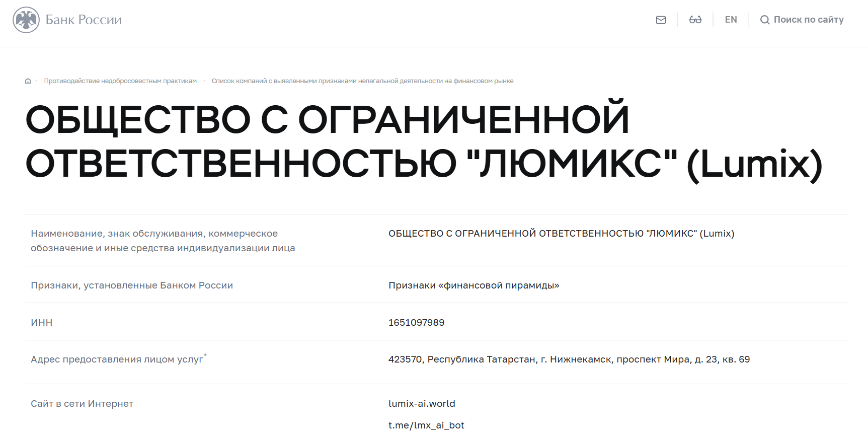Image resolution: width=868 pixels, height=434 pixels.
Task: Click website entry lumix-ai.world
Action: [422, 404]
